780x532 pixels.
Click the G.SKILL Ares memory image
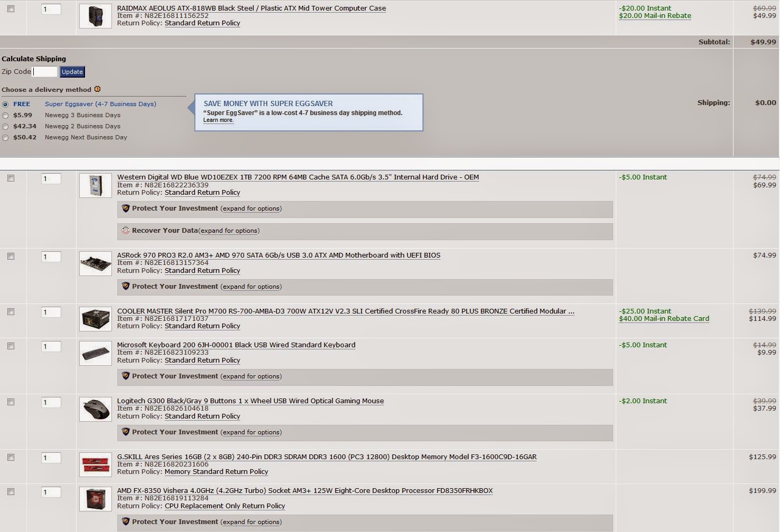point(96,465)
